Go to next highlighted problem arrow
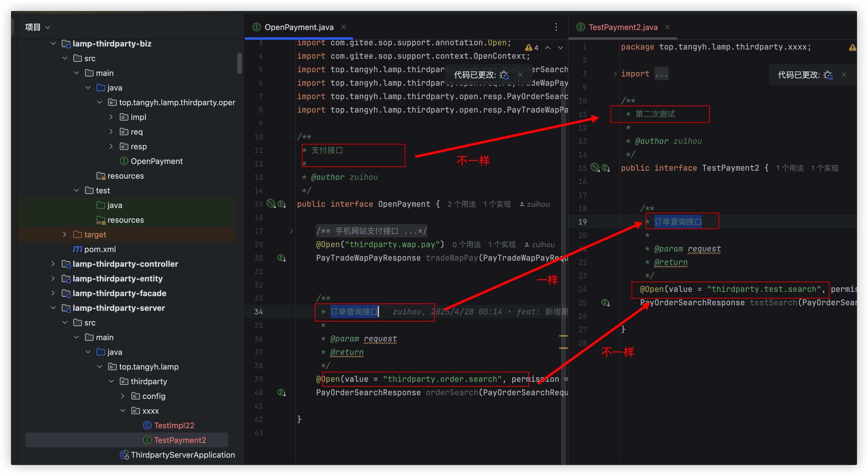 560,47
